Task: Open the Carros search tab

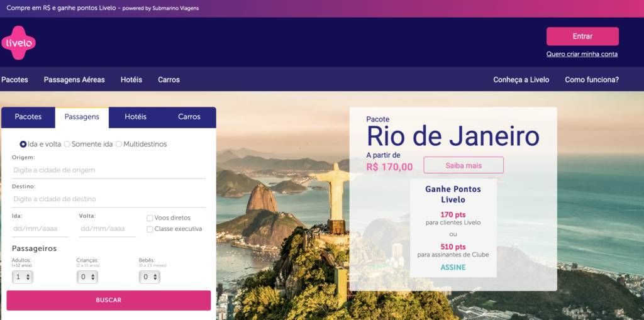Action: [x=189, y=117]
